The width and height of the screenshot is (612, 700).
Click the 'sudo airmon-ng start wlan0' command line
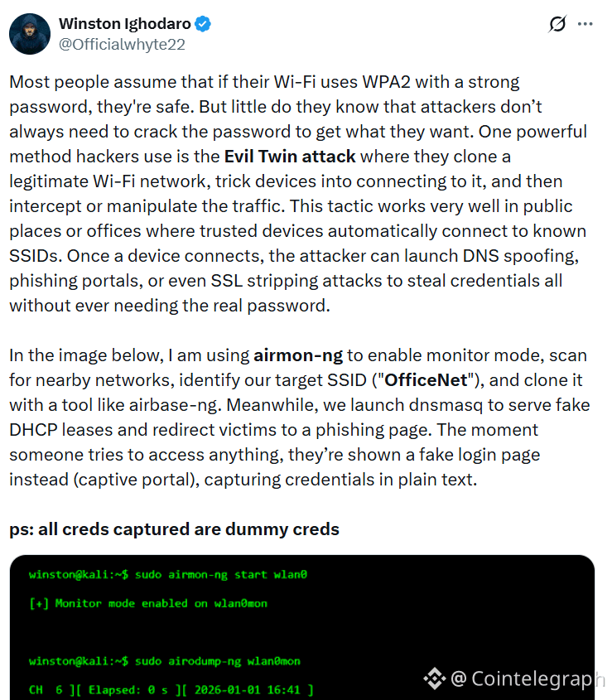click(x=168, y=575)
